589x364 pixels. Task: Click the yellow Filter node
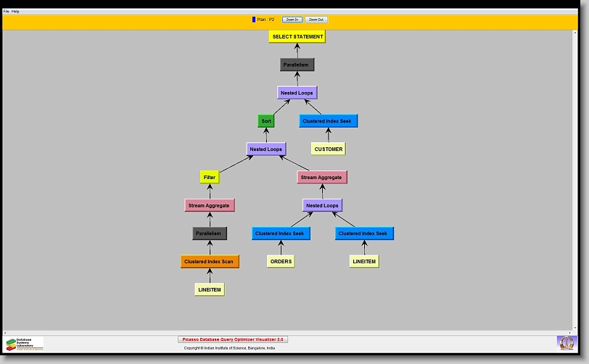(210, 177)
